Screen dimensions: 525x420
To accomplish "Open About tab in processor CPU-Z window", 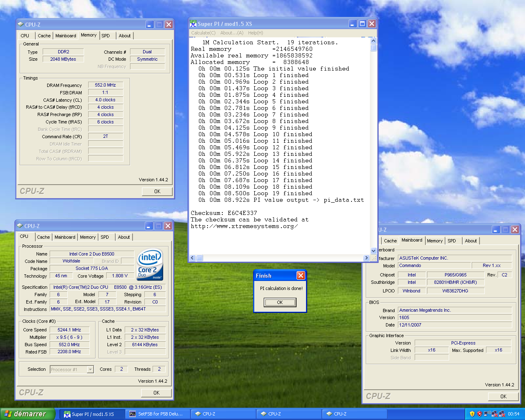I will click(x=124, y=237).
